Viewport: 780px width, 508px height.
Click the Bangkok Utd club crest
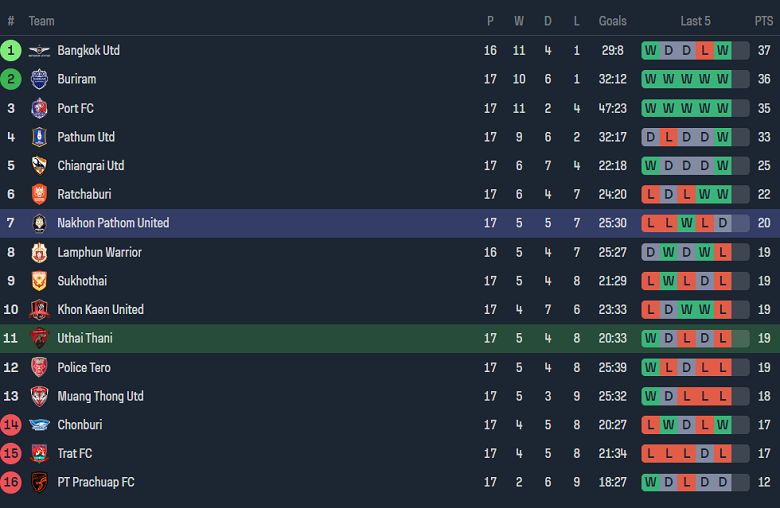(39, 51)
